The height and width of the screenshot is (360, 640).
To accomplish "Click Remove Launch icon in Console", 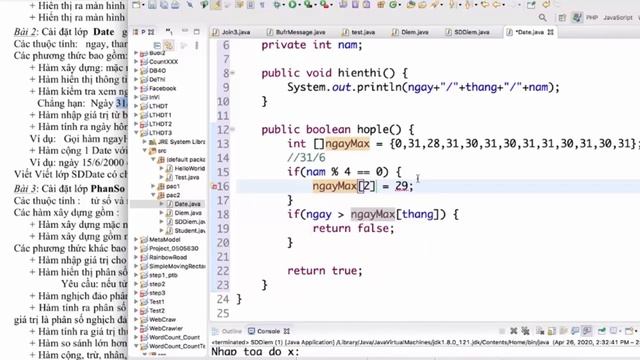I will [x=513, y=331].
